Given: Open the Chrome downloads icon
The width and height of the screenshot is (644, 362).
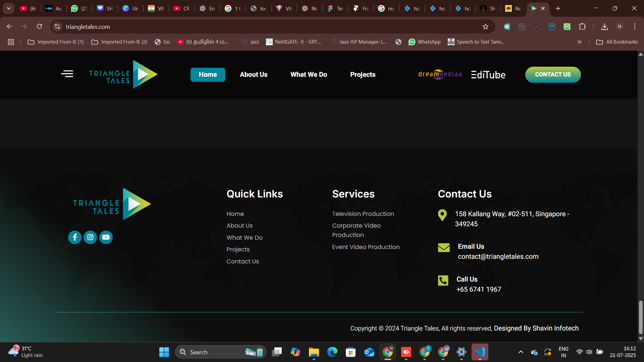Looking at the screenshot, I should (x=604, y=27).
